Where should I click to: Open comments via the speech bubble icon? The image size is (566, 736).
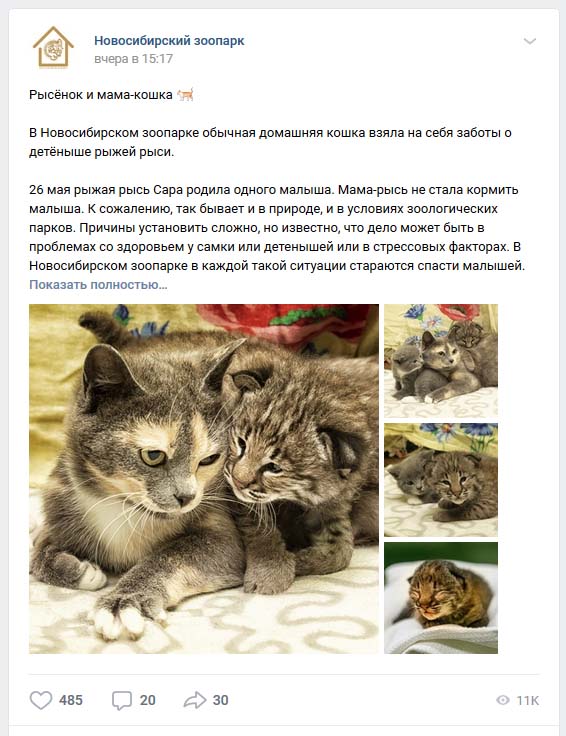[122, 700]
